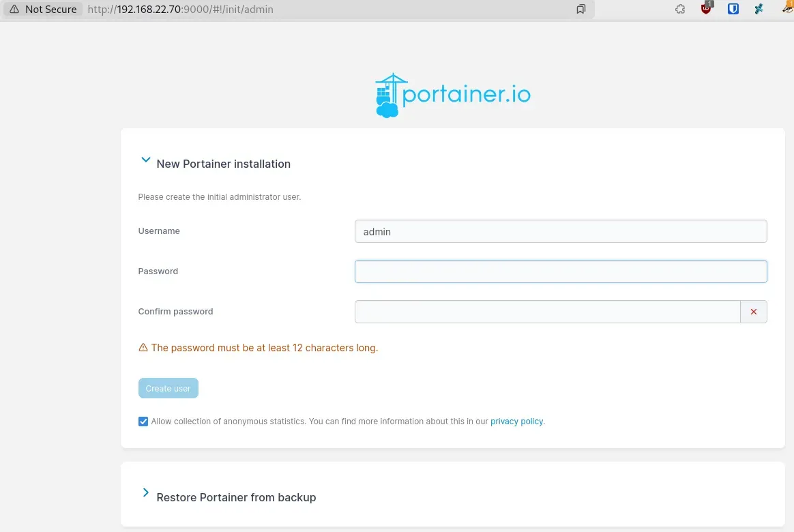Click the password length warning triangle icon

pos(143,348)
